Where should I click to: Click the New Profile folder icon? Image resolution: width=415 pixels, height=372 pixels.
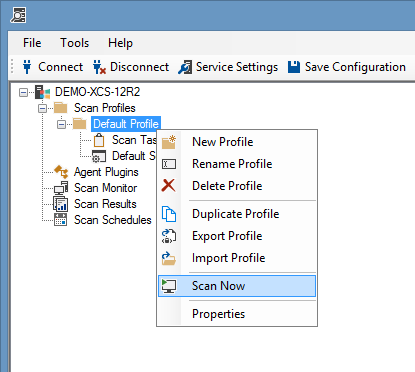point(169,142)
